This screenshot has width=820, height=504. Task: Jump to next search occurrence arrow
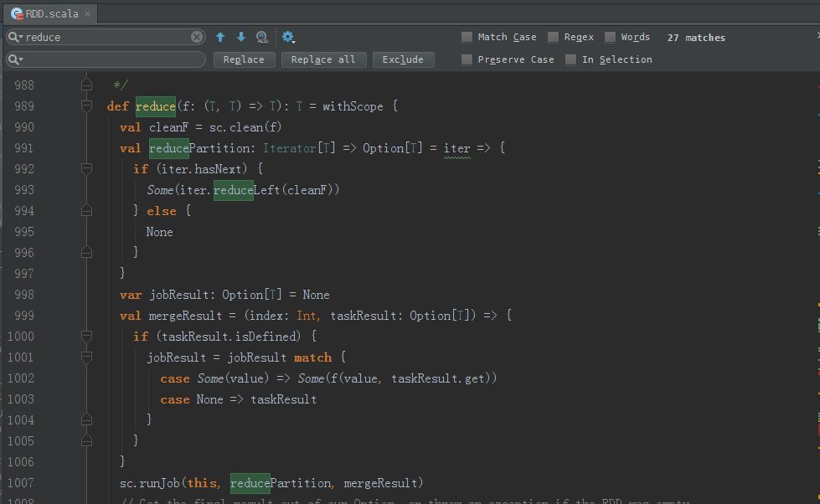click(x=241, y=37)
